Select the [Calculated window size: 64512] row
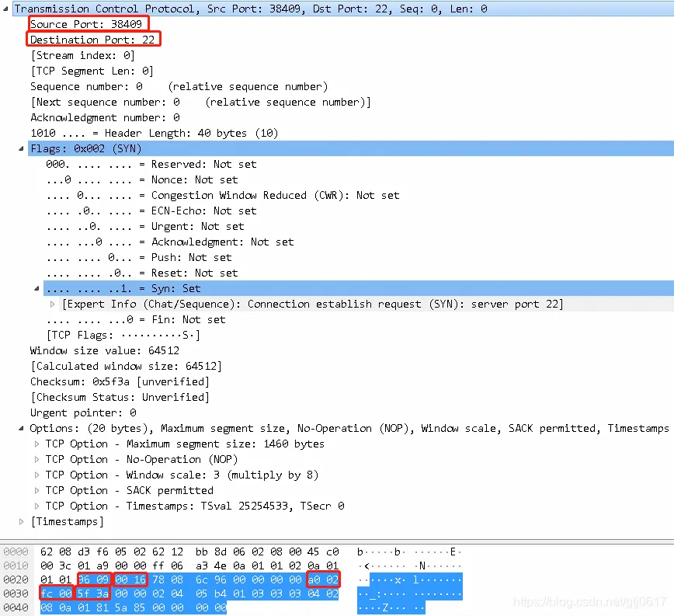This screenshot has height=616, width=674. click(x=126, y=366)
